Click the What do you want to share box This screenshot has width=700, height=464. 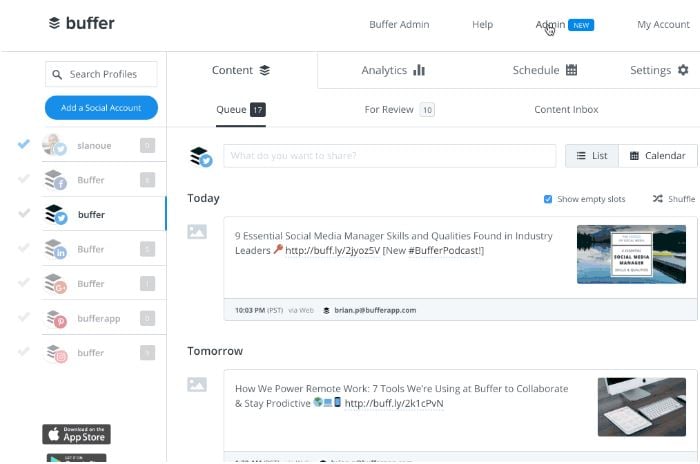pos(390,156)
